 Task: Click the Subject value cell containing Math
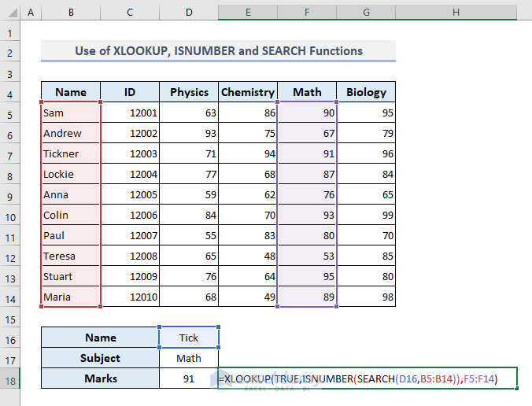coord(189,358)
